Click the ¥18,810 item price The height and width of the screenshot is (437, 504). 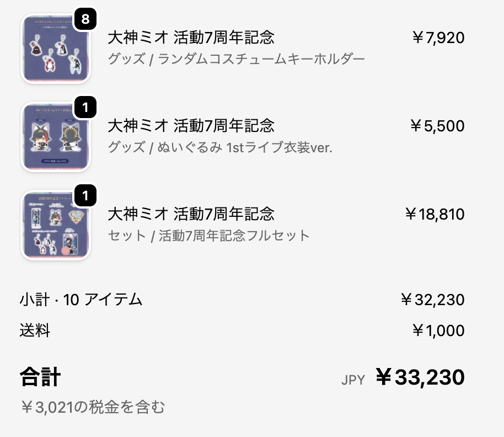(x=435, y=214)
